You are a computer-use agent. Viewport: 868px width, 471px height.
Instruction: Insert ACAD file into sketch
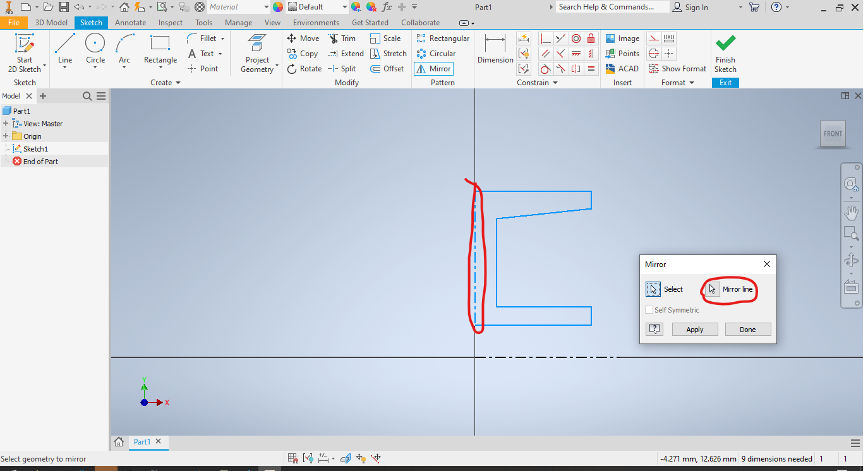[622, 69]
